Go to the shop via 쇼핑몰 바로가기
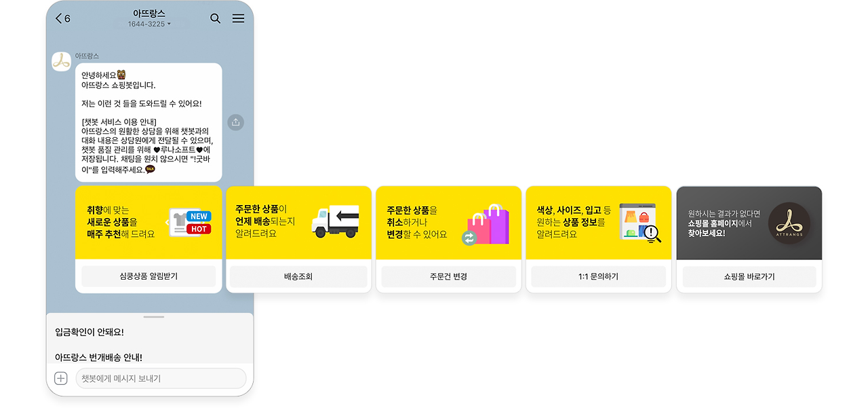Viewport: 868px width, 408px height. point(748,276)
